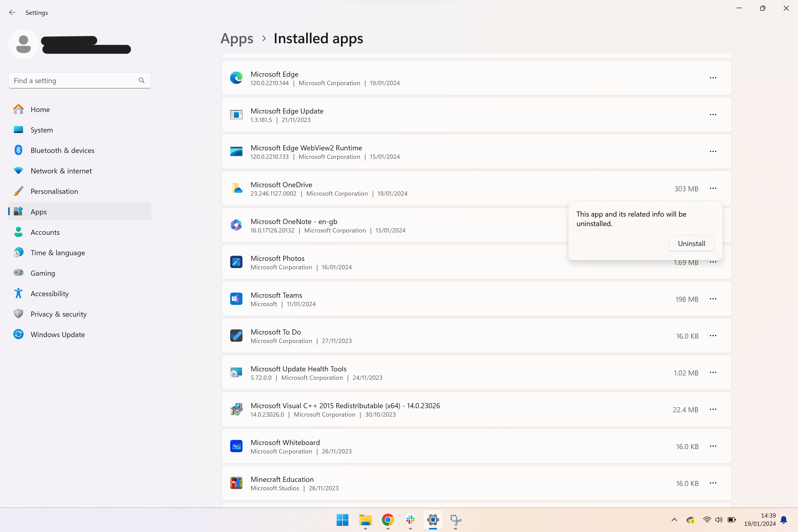798x532 pixels.
Task: Open Privacy & security settings
Action: tap(80, 314)
